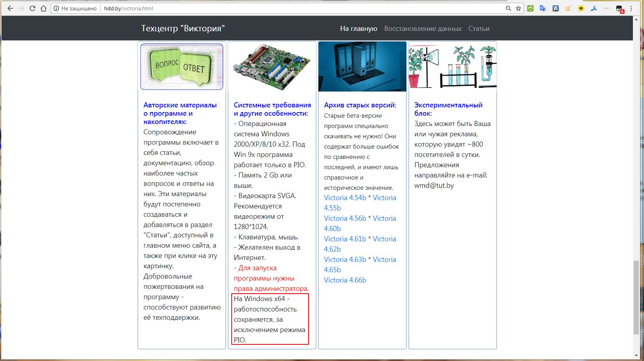Open the Google Translate extension icon
644x361 pixels.
(543, 8)
